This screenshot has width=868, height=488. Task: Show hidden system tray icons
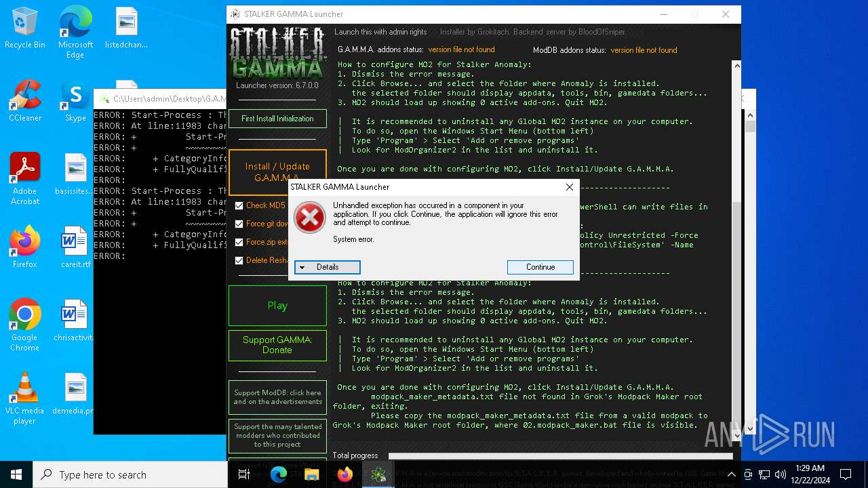pyautogui.click(x=732, y=474)
